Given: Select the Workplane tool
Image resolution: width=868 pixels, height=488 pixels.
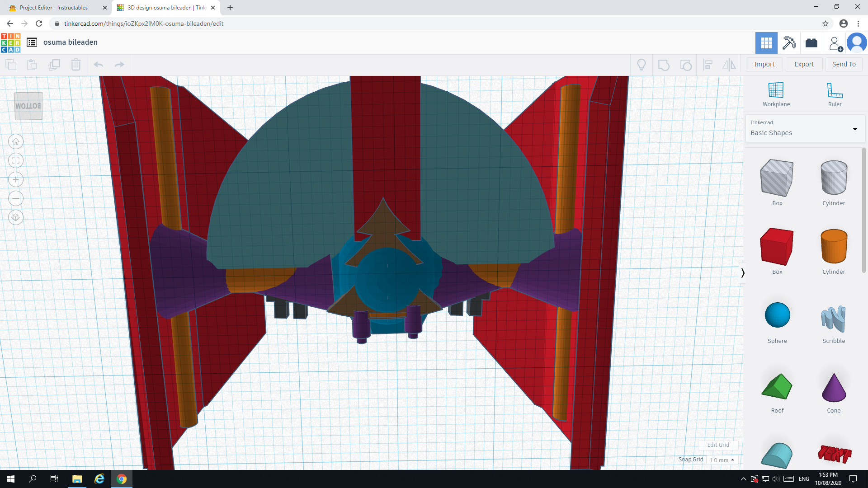Looking at the screenshot, I should (776, 94).
